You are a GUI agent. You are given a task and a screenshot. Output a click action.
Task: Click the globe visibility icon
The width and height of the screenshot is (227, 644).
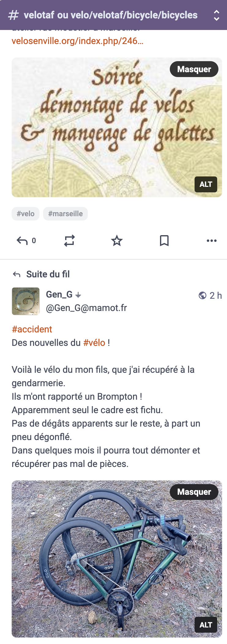tap(202, 295)
